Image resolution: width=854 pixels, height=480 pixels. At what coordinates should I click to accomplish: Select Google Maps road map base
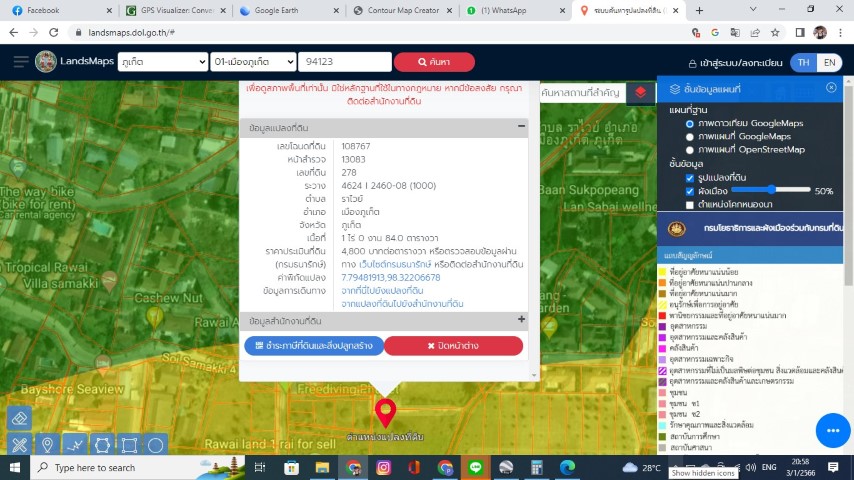coord(690,137)
